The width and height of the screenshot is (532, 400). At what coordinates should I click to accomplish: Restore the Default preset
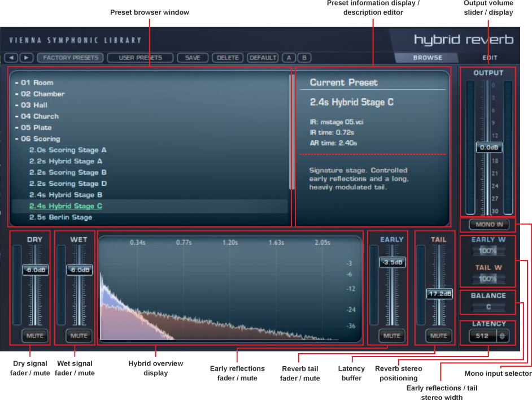[x=263, y=58]
